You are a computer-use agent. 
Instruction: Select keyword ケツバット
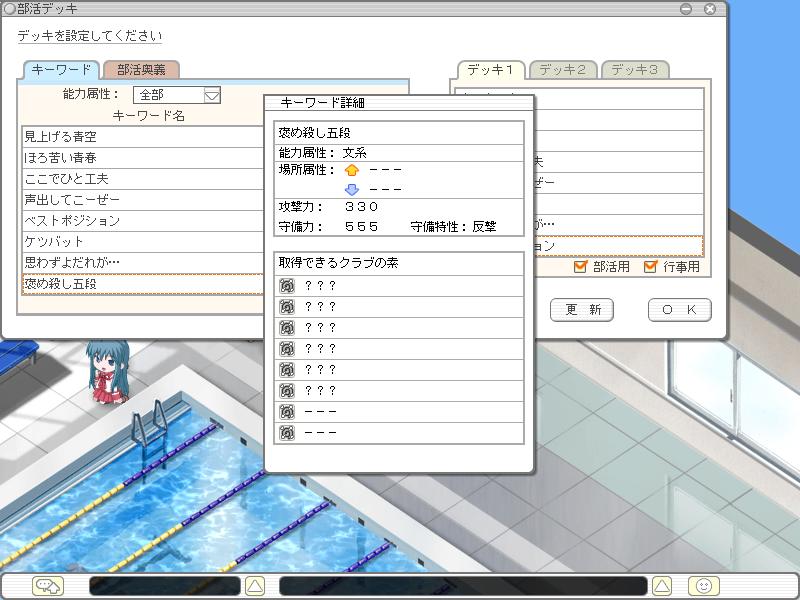143,241
